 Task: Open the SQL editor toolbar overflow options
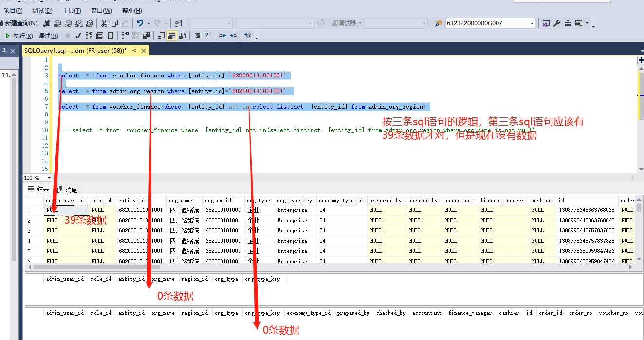(x=257, y=37)
